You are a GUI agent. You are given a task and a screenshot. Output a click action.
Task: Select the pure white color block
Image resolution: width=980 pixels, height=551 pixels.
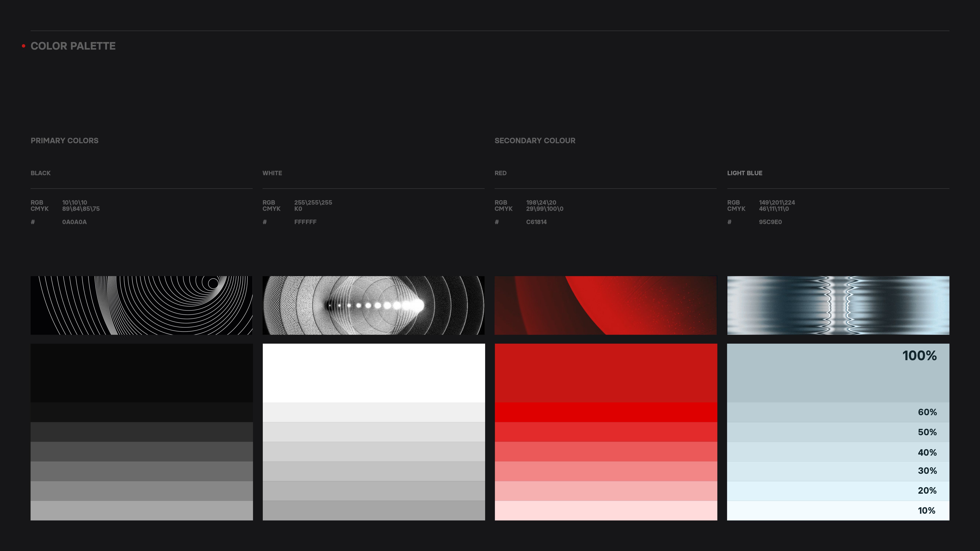(x=373, y=373)
